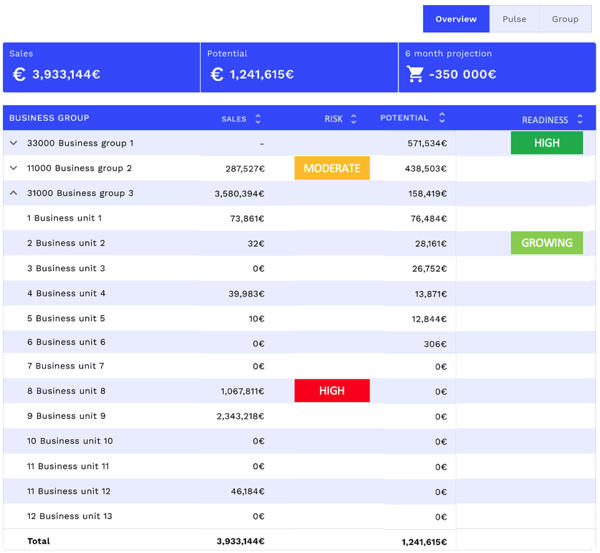This screenshot has width=600, height=553.
Task: Click the BUSINESS GROUP column header
Action: pyautogui.click(x=49, y=118)
